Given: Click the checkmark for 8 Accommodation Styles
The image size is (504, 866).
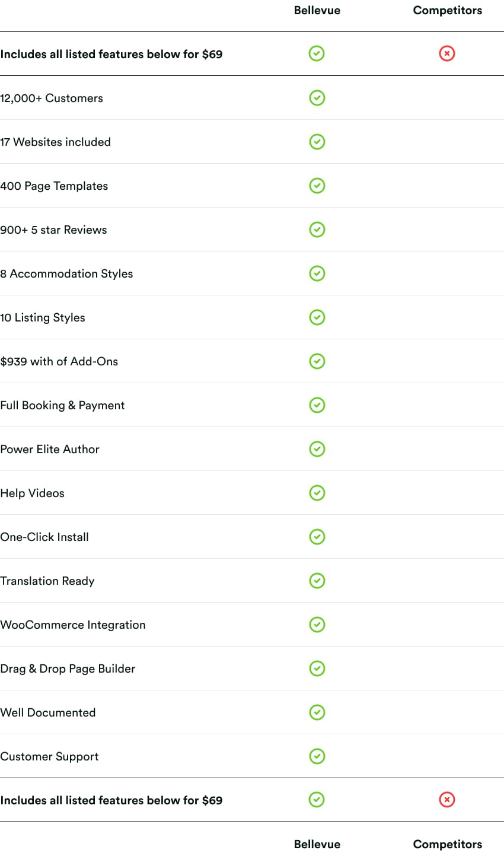Looking at the screenshot, I should pyautogui.click(x=317, y=273).
